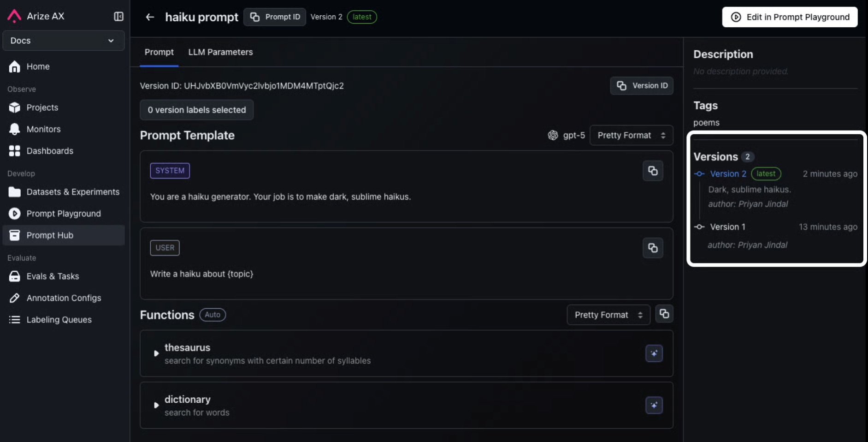Click Edit in Prompt Playground button
Screen dimensions: 868x442
[x=789, y=17]
